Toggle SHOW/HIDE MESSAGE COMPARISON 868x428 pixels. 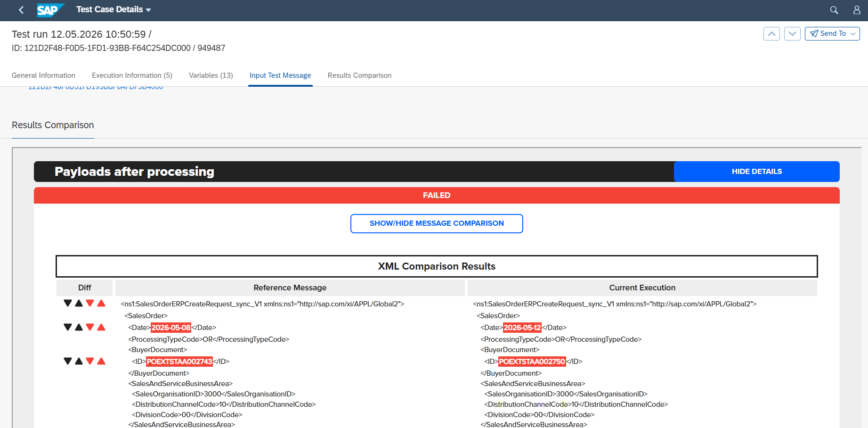coord(437,223)
